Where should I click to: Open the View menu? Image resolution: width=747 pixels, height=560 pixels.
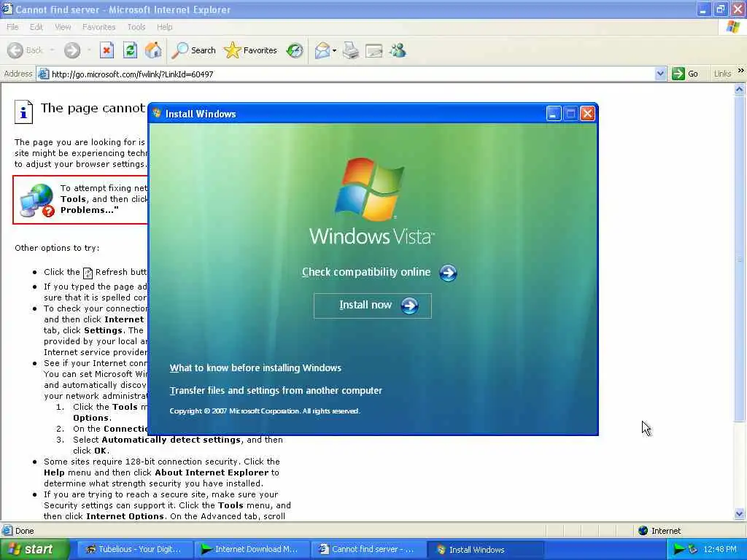coord(63,27)
